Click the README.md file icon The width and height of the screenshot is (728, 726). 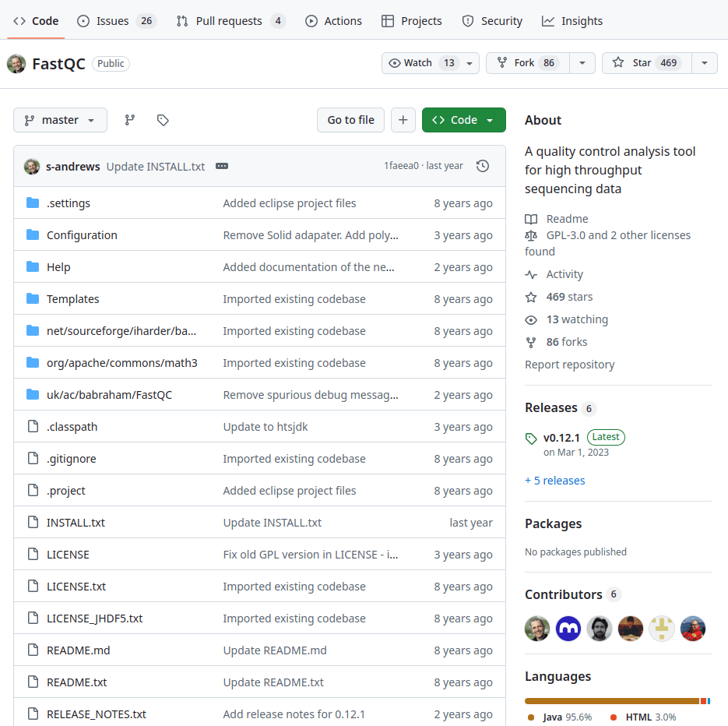tap(33, 650)
